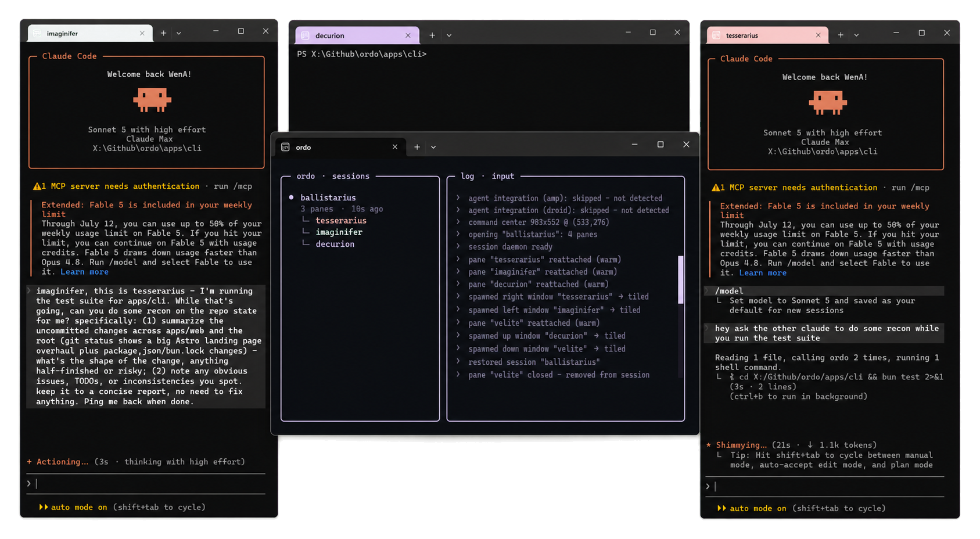
Task: Click 'opening "ballistarius": 4 panes' log line
Action: [x=533, y=235]
